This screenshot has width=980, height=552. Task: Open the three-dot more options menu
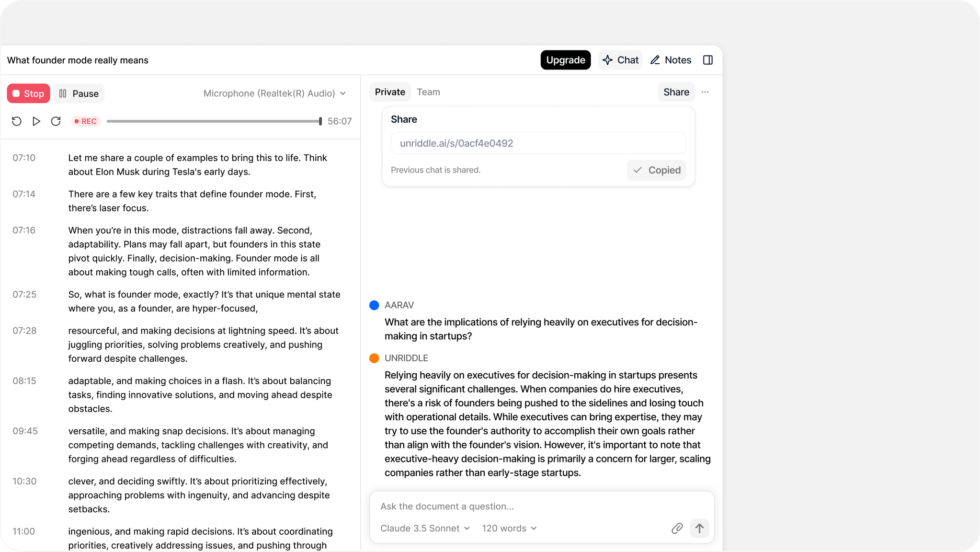(x=705, y=92)
